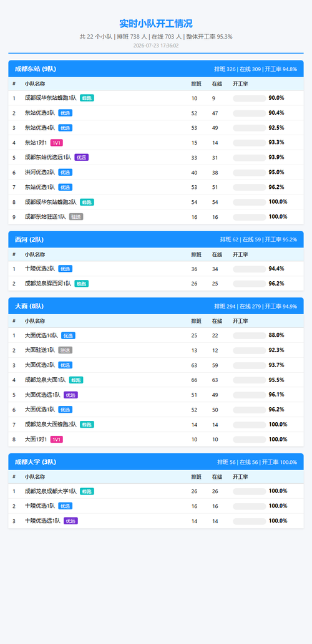312x644 pixels.
Task: Expand the 大面 (8队) section header
Action: coord(156,306)
